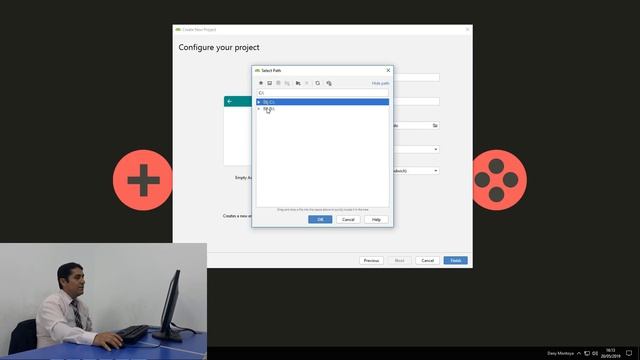
Task: Open the taskbar clock and date
Action: pos(611,353)
